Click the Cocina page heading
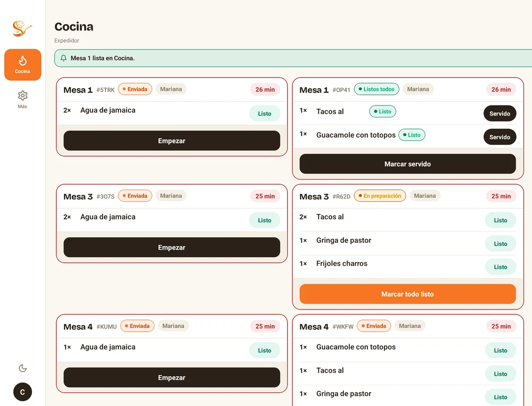 [74, 27]
